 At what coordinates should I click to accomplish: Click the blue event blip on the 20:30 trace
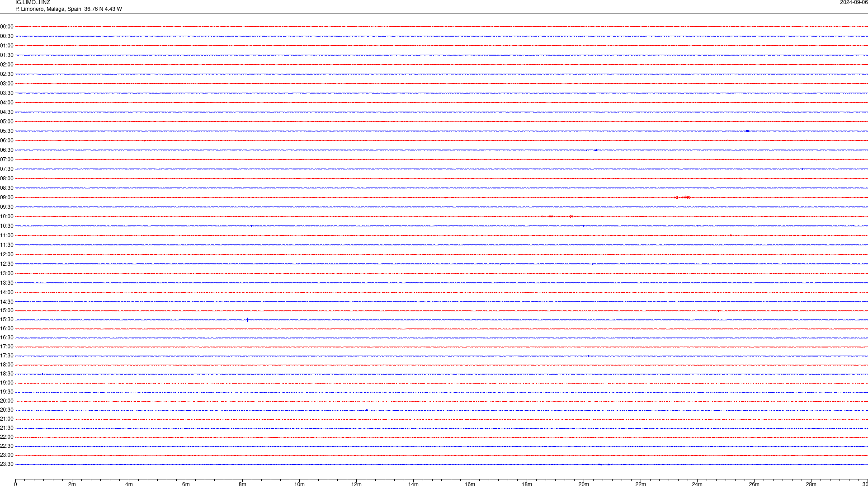point(367,410)
